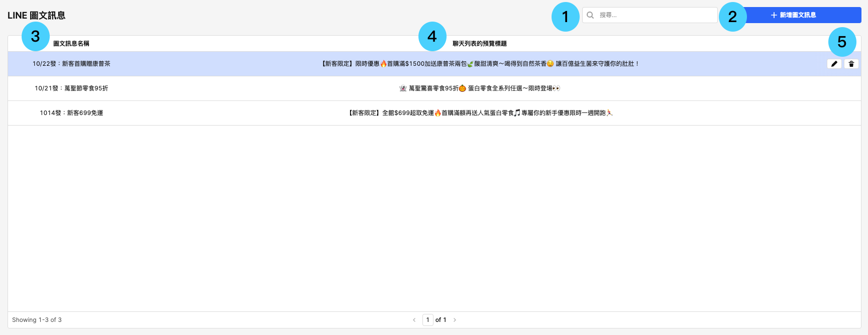
Task: Click the trash delete icon on 10/22 row
Action: [x=851, y=64]
